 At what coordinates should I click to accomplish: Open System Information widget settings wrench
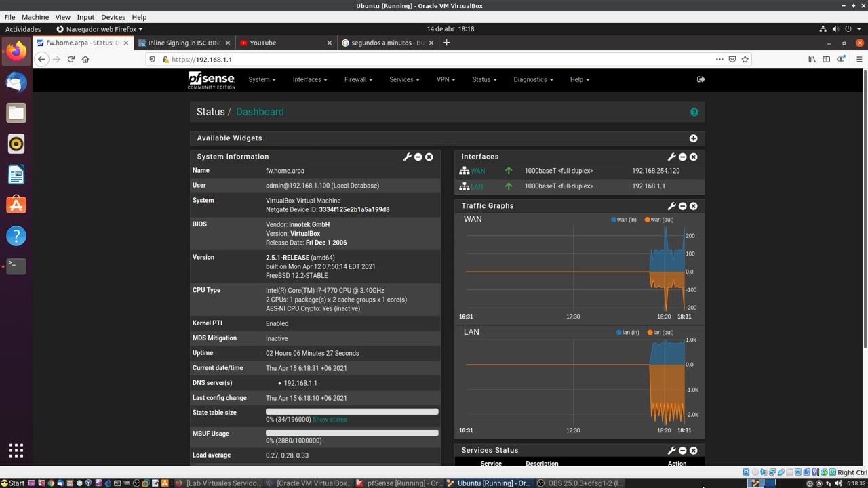408,157
